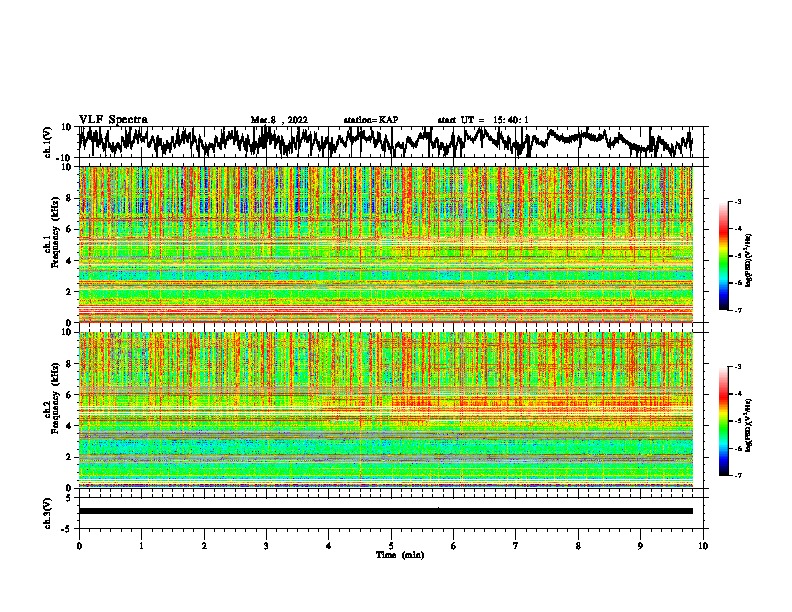This screenshot has width=792, height=612.
Task: Click the "Time (min)" axis label
Action: [400, 555]
